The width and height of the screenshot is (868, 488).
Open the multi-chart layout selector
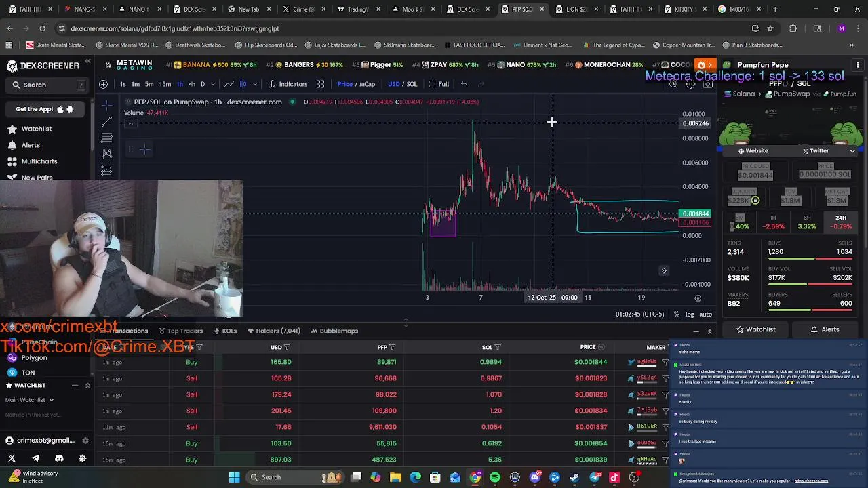pyautogui.click(x=320, y=84)
